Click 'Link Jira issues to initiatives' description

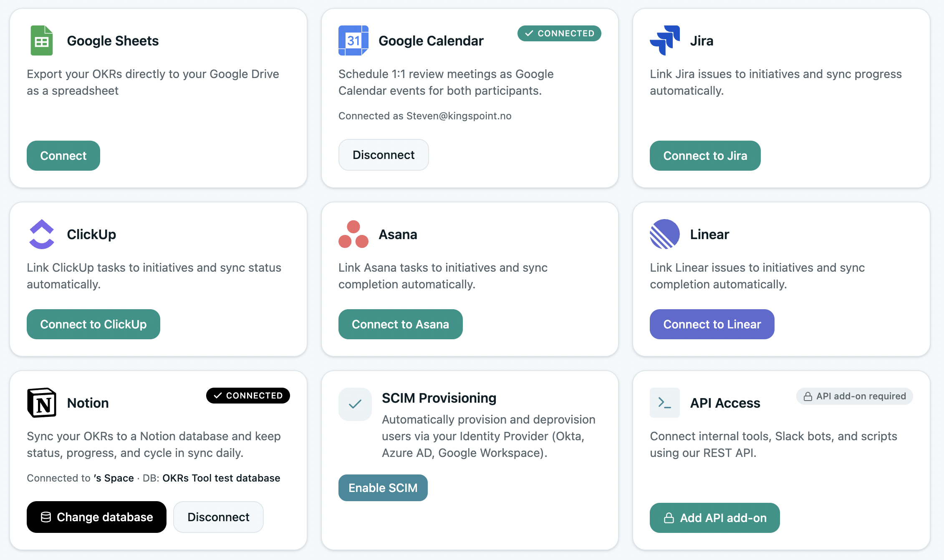(776, 82)
